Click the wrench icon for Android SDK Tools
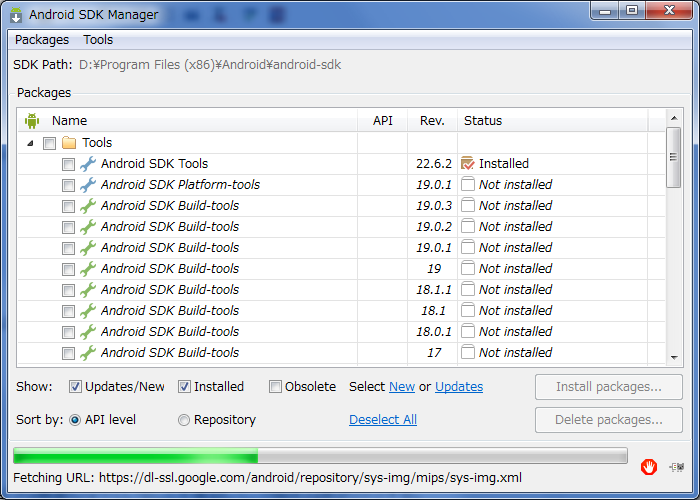Viewport: 700px width, 500px height. pyautogui.click(x=88, y=164)
